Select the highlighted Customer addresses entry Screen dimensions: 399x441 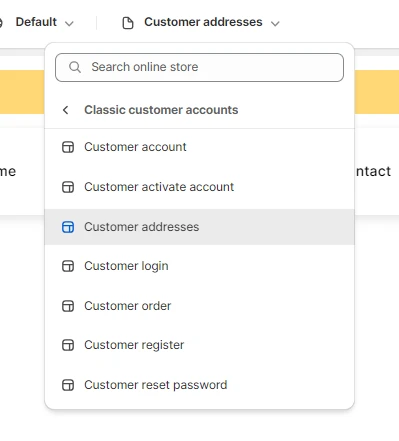click(199, 227)
